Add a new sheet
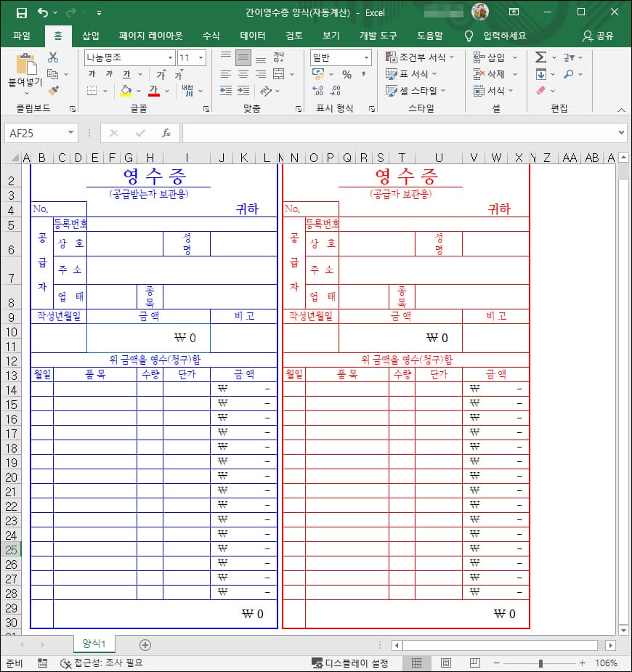The width and height of the screenshot is (632, 672). [145, 644]
